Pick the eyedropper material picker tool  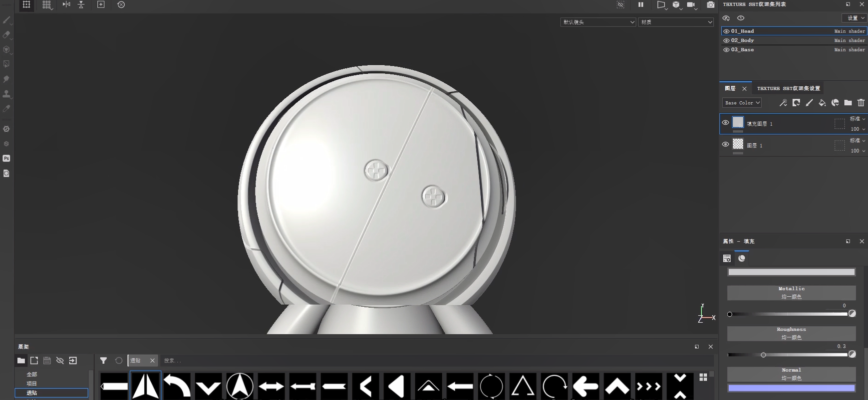[6, 108]
